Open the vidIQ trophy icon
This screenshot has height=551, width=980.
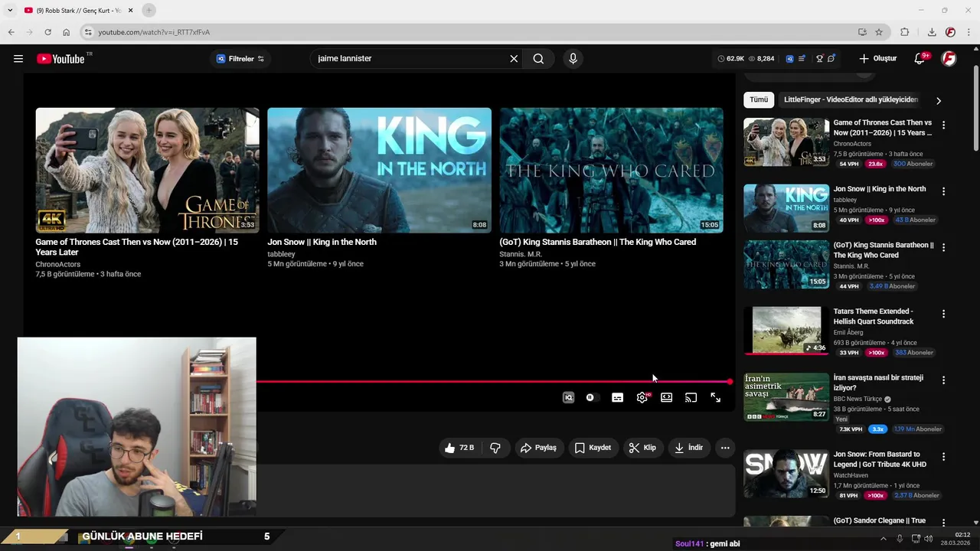point(819,59)
